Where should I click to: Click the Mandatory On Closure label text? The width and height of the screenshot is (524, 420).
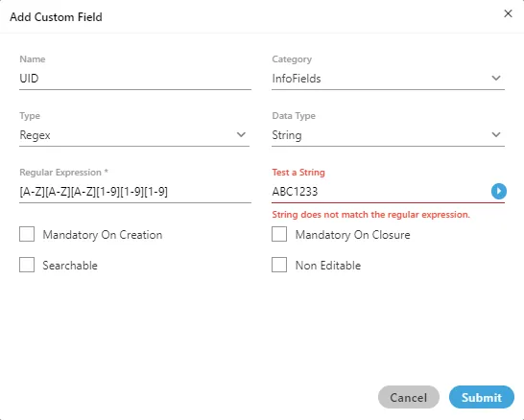click(x=352, y=235)
